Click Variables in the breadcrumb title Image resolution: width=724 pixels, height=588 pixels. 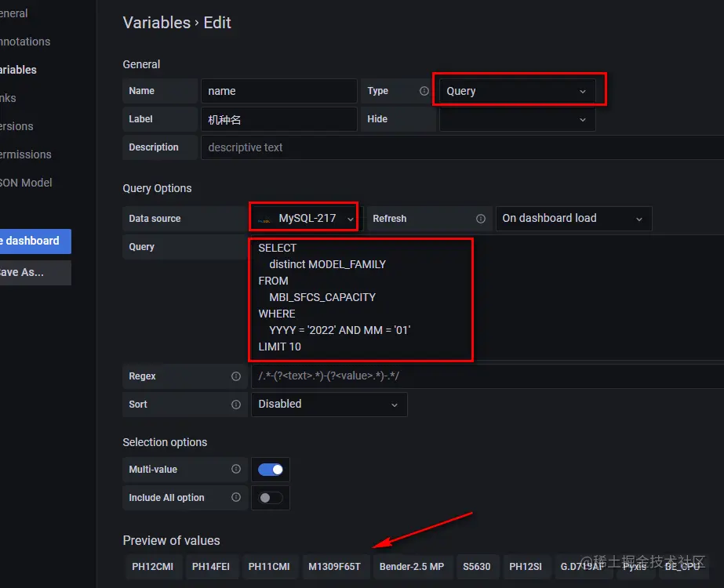[x=157, y=23]
